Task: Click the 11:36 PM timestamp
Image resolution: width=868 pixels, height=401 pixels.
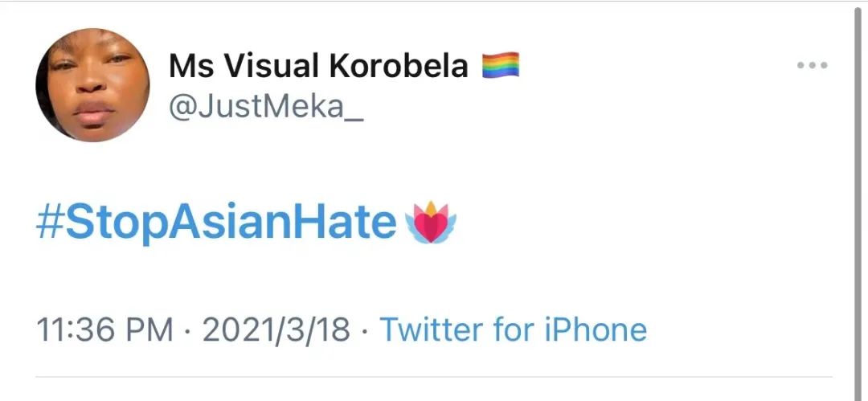Action: click(x=104, y=329)
